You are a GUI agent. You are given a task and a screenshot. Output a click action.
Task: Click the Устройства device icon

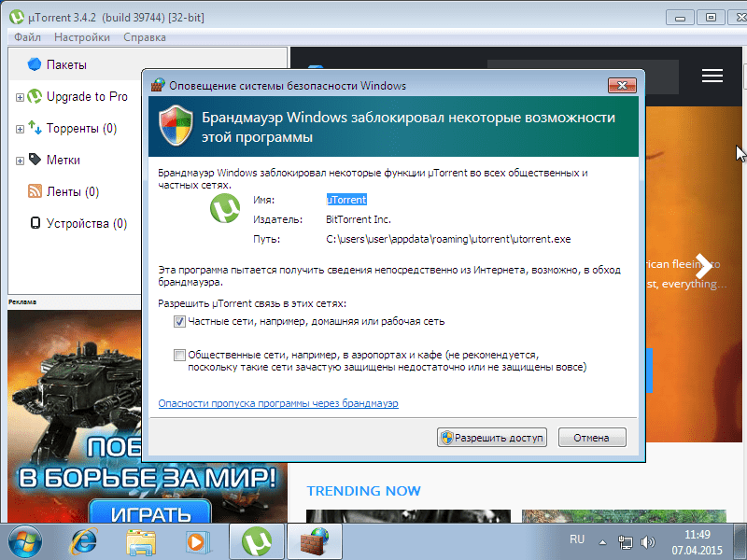point(35,223)
